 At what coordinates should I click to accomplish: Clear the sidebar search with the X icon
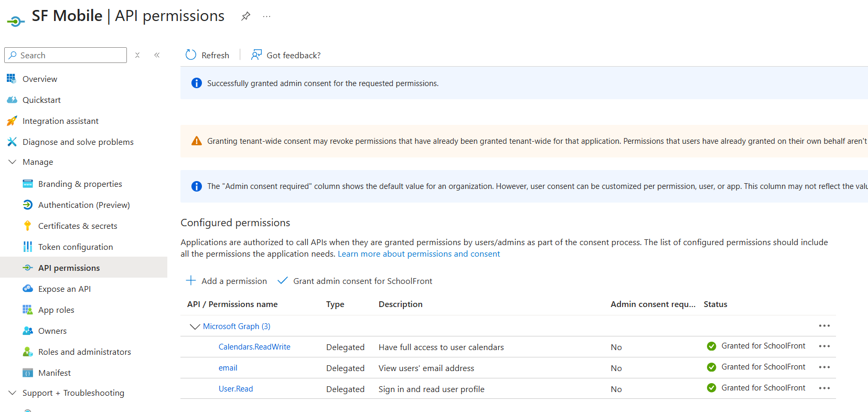pos(137,55)
